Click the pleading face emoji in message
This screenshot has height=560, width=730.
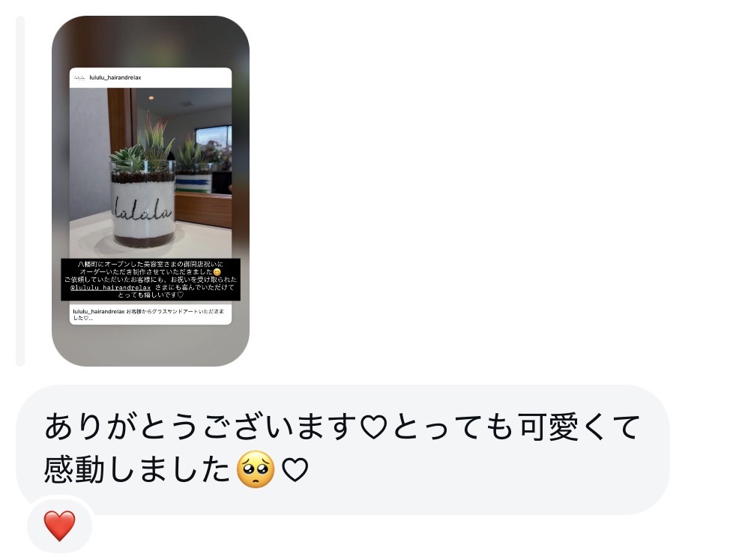pos(256,469)
